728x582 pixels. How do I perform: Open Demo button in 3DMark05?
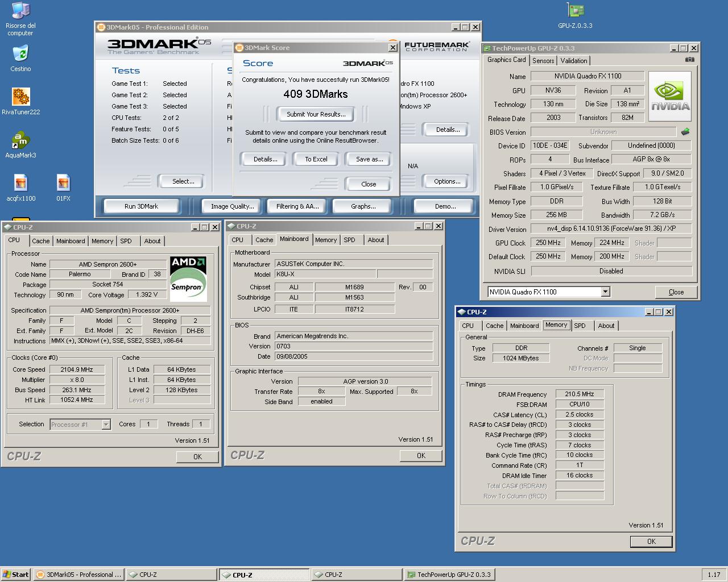[445, 206]
